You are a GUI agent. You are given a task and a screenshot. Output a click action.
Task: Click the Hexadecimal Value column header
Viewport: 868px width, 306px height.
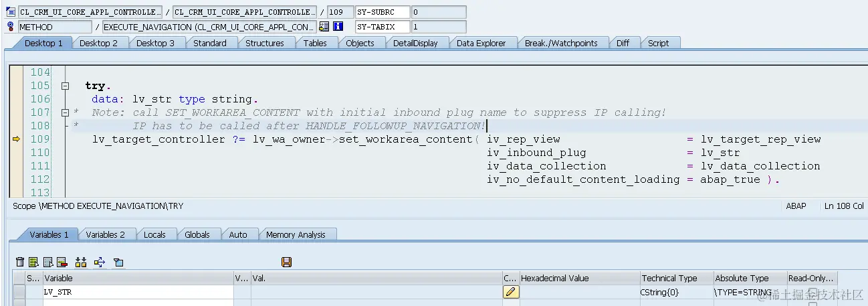coord(579,278)
